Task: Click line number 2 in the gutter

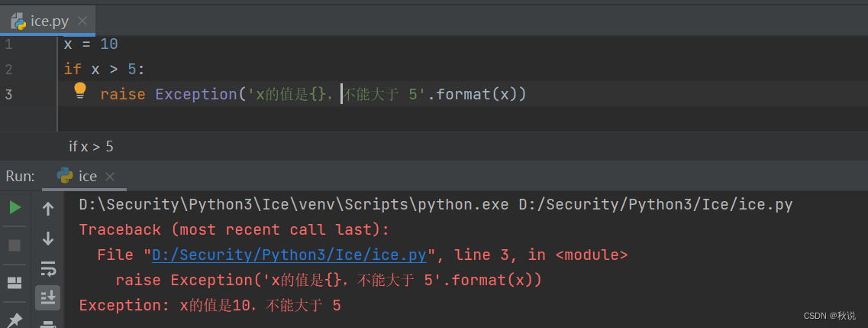Action: pyautogui.click(x=8, y=70)
